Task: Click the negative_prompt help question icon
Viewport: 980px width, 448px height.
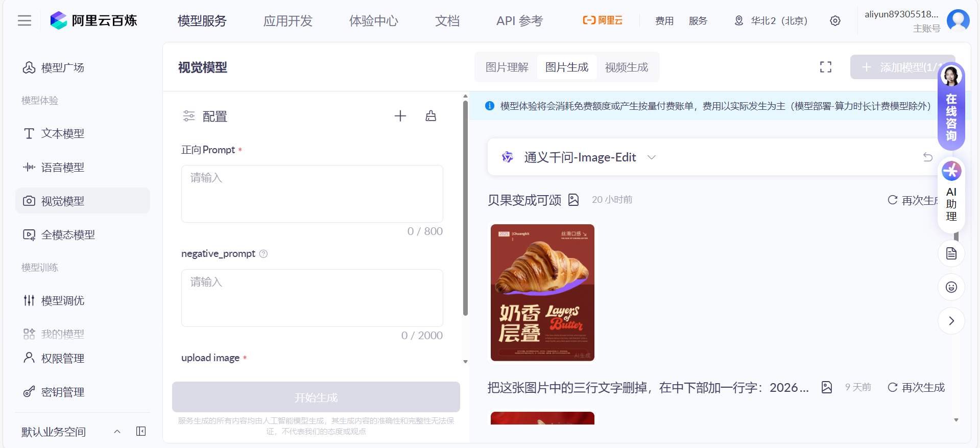Action: (264, 254)
